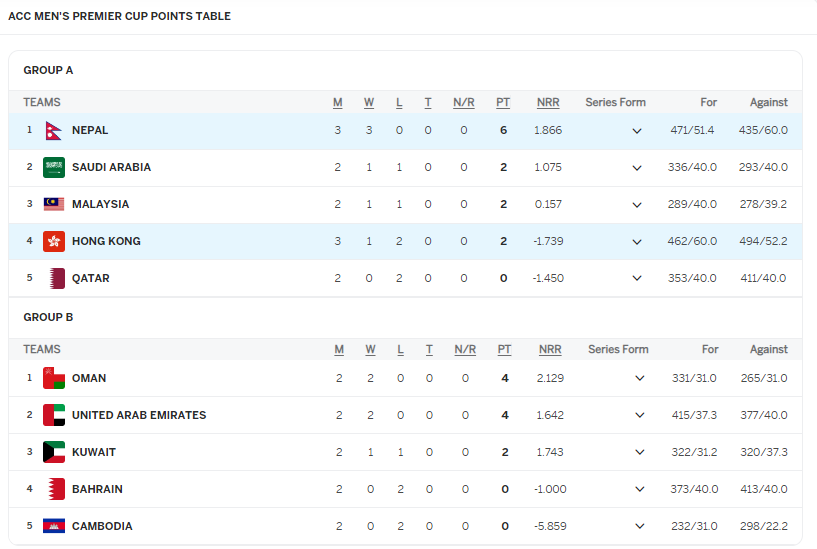Click the NRR column header in Group A
817x549 pixels.
pos(548,102)
